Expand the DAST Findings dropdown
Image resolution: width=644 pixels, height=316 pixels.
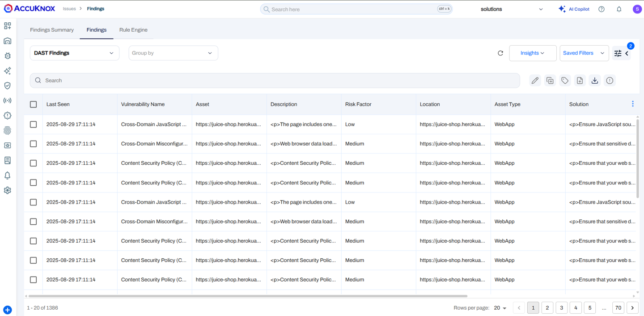pyautogui.click(x=74, y=53)
